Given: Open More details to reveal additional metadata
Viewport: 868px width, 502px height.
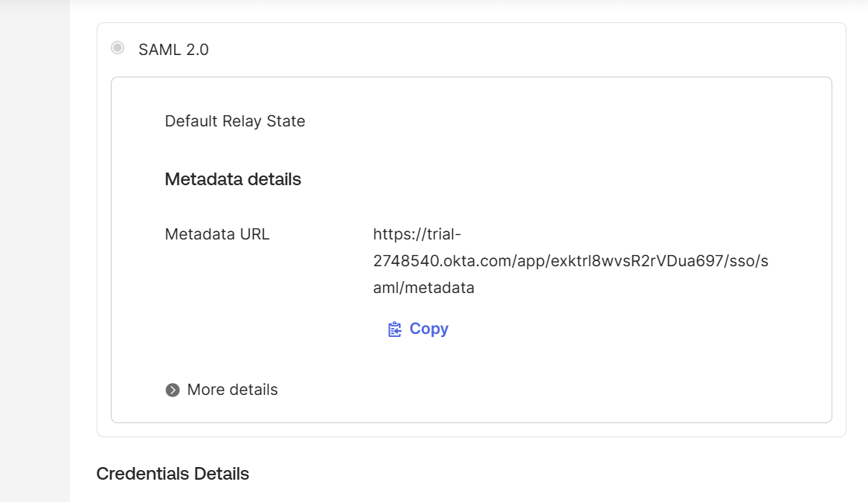Looking at the screenshot, I should click(231, 389).
